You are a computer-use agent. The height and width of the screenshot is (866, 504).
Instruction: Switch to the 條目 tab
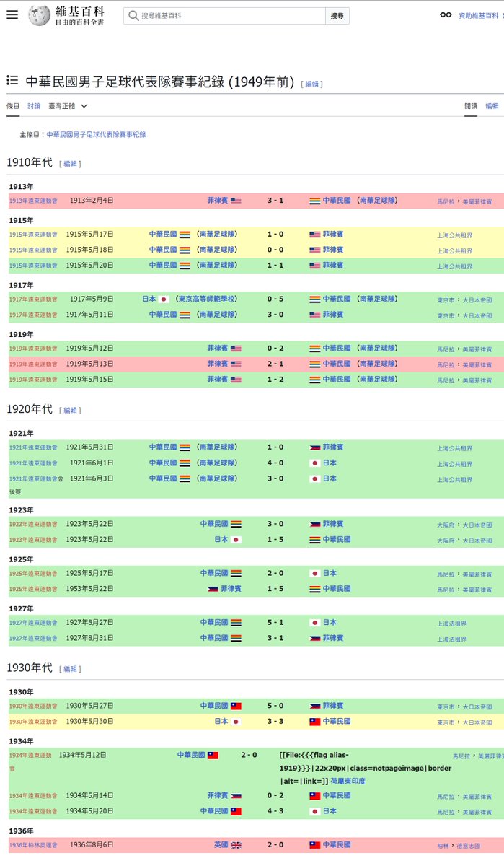coord(13,106)
